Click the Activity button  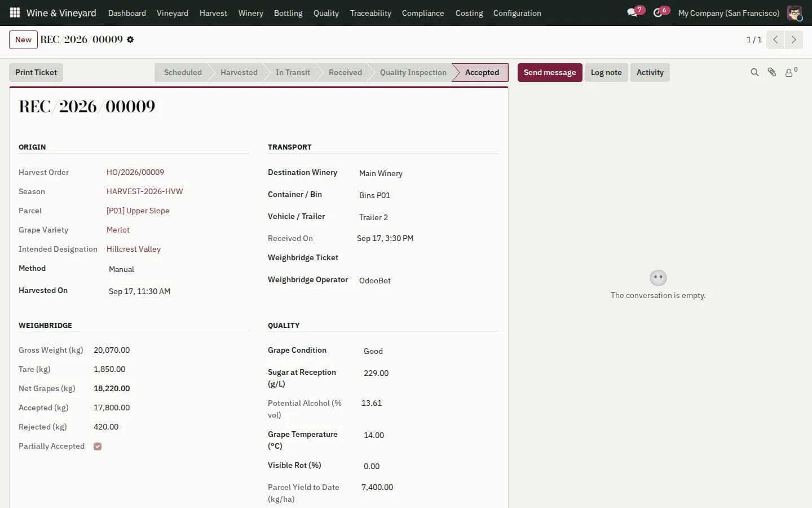[x=650, y=72]
